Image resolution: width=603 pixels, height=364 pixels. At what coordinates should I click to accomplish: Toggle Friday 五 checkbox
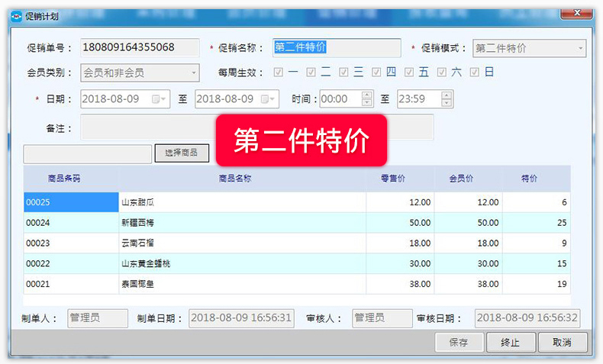409,72
